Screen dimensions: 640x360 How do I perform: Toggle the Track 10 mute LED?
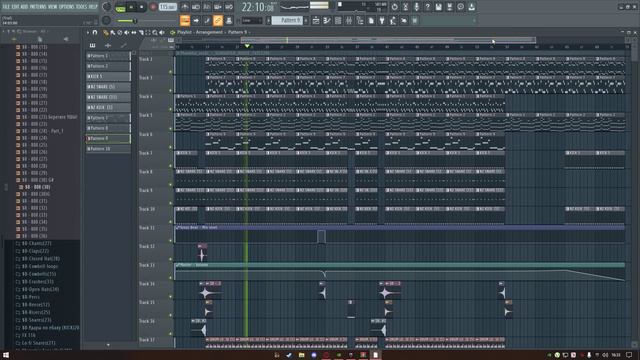[x=171, y=222]
